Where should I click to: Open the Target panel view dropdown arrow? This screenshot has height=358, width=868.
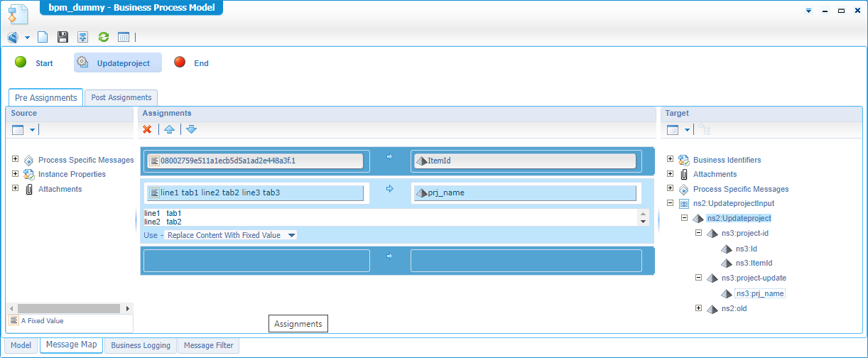(x=687, y=130)
